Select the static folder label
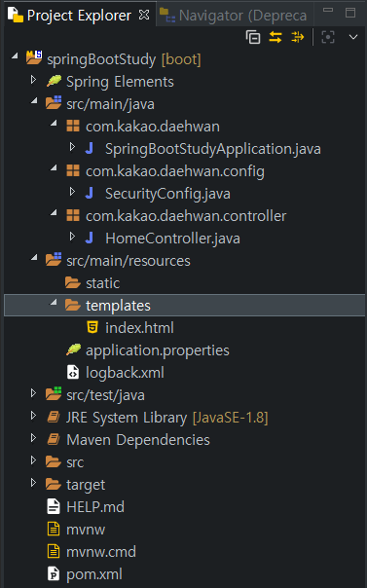 [103, 283]
